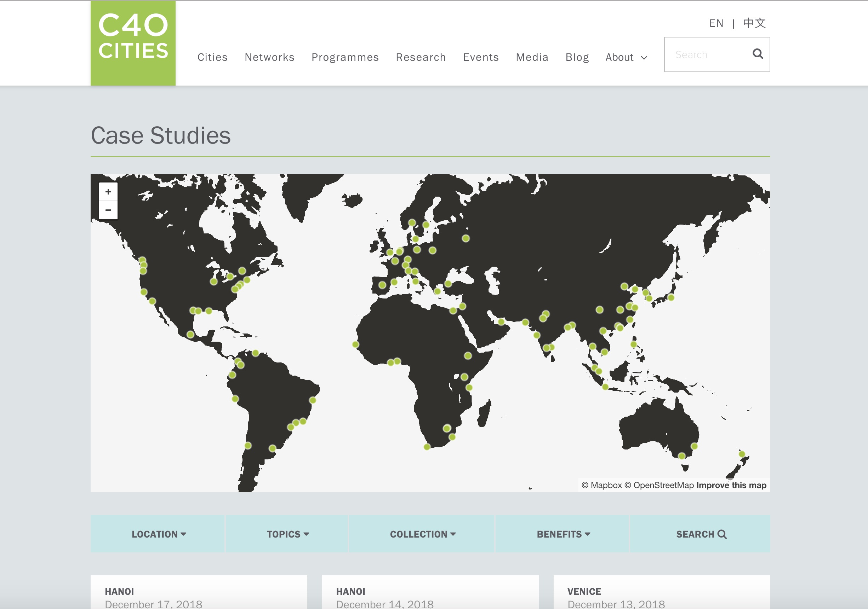This screenshot has width=868, height=609.
Task: Click the map marker in New Zealand
Action: point(742,454)
